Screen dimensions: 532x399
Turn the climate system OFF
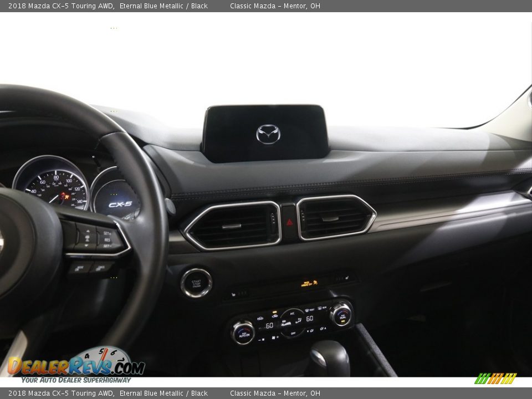[x=293, y=333]
